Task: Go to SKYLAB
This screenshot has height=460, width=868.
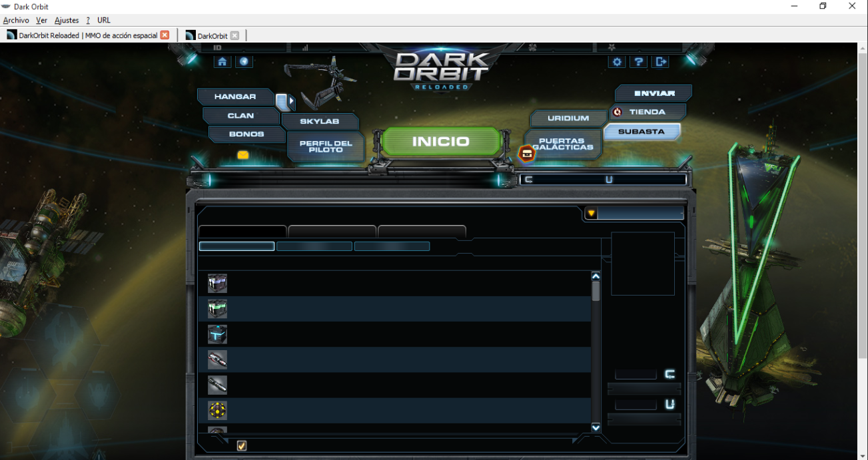Action: pos(320,122)
